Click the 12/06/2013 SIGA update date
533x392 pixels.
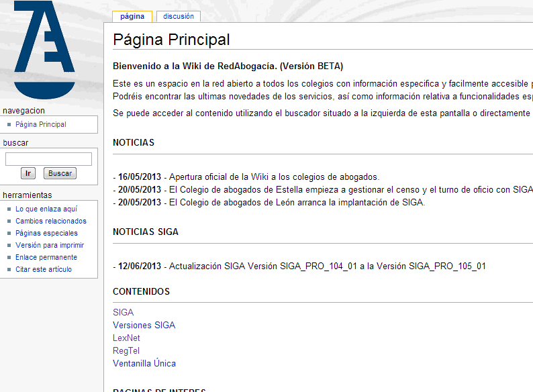140,266
